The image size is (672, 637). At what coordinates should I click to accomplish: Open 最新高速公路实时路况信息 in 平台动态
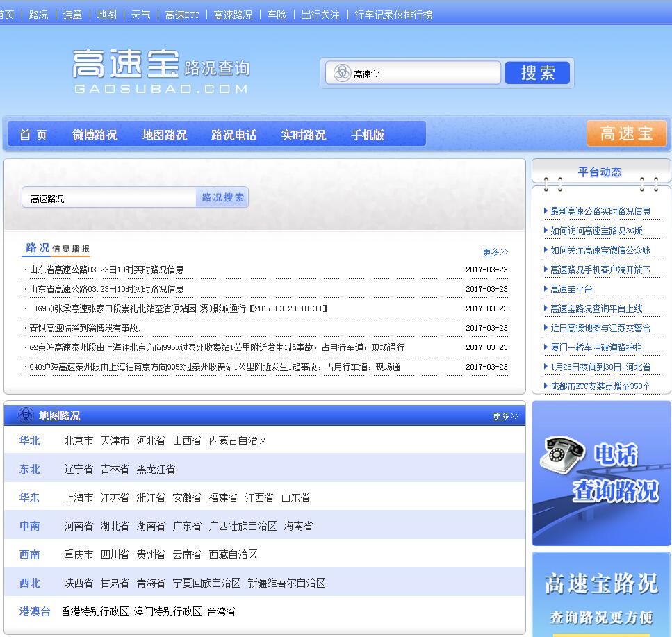(600, 211)
